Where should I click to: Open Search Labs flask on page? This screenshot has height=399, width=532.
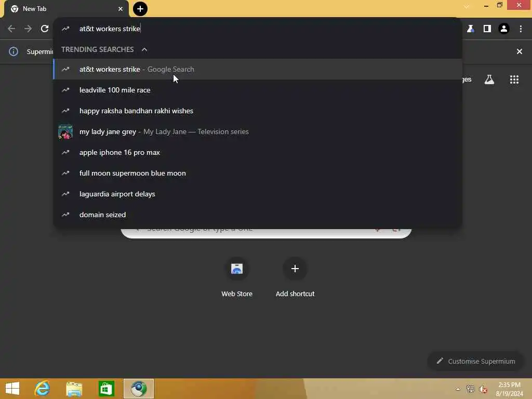pos(489,79)
